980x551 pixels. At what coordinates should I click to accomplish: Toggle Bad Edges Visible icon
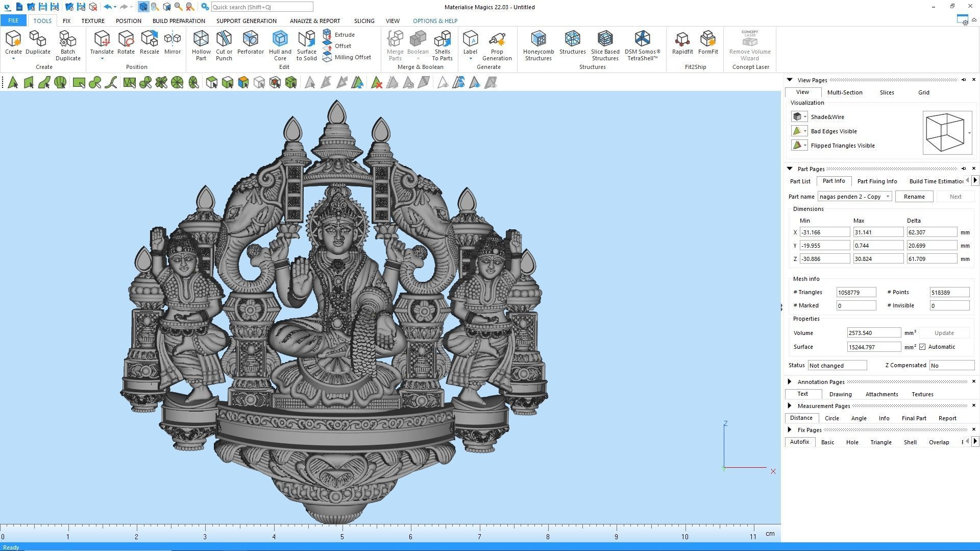click(797, 131)
